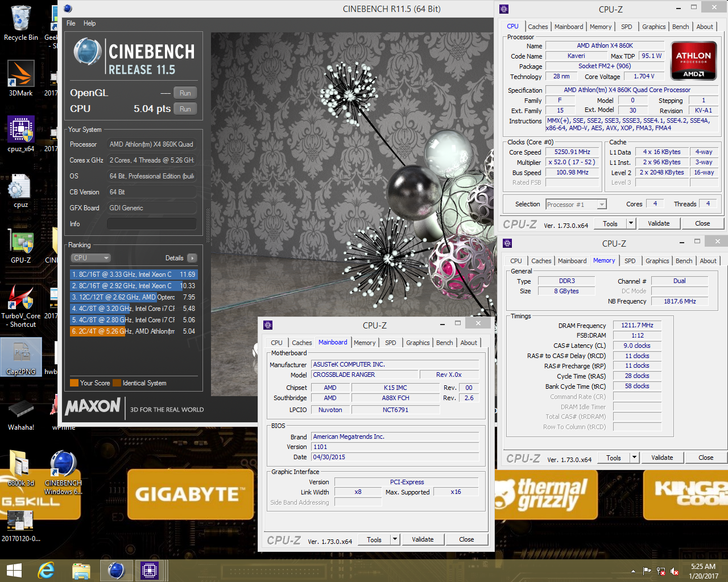Open Memory tab in Mainboard CPU-Z window
This screenshot has width=728, height=582.
[x=365, y=343]
